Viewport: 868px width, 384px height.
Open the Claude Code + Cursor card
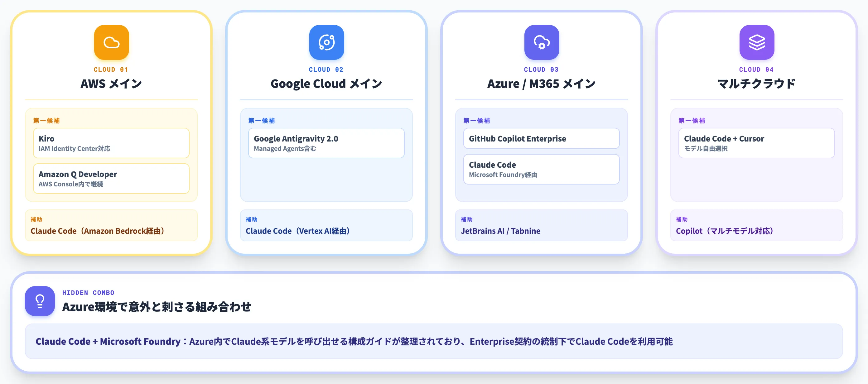(x=756, y=143)
